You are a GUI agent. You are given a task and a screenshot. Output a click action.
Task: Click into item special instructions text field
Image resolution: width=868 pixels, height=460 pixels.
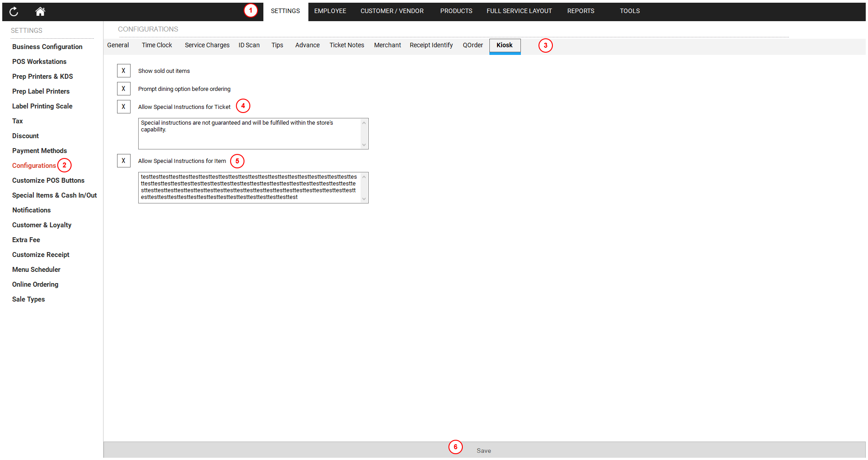250,188
